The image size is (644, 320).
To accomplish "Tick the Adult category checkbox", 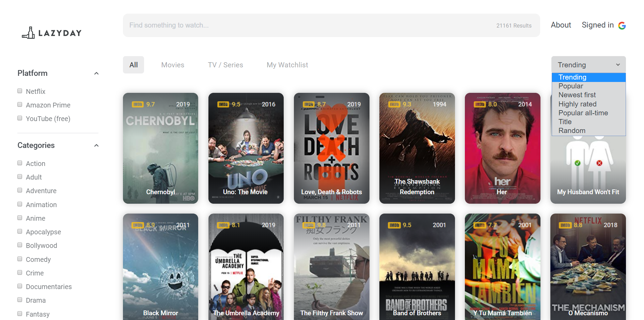I will pyautogui.click(x=20, y=176).
